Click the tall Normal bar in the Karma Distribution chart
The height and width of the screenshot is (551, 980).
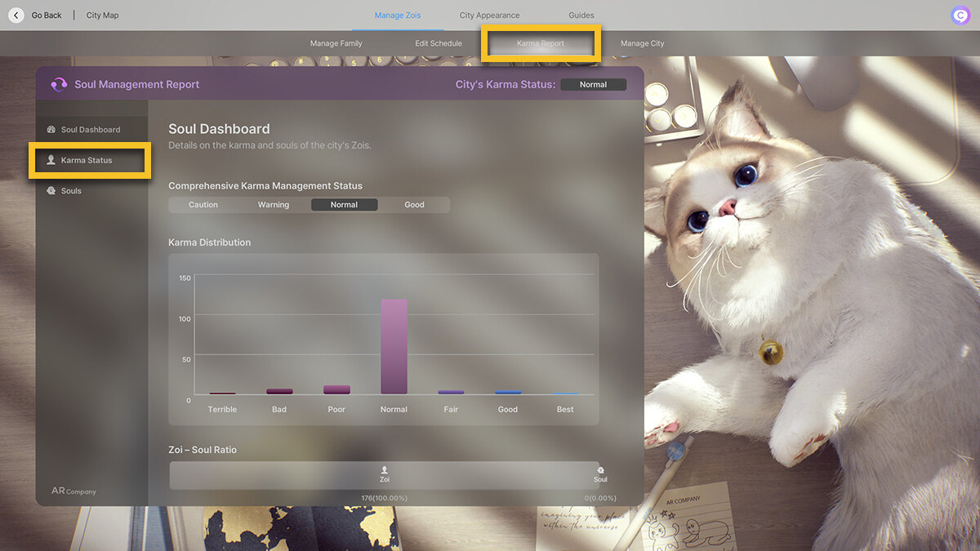click(x=394, y=347)
